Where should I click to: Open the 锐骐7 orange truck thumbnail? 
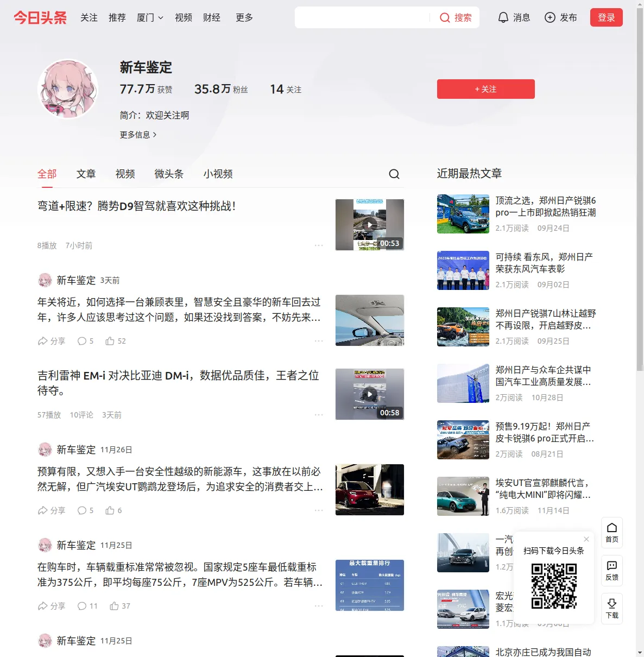[463, 327]
